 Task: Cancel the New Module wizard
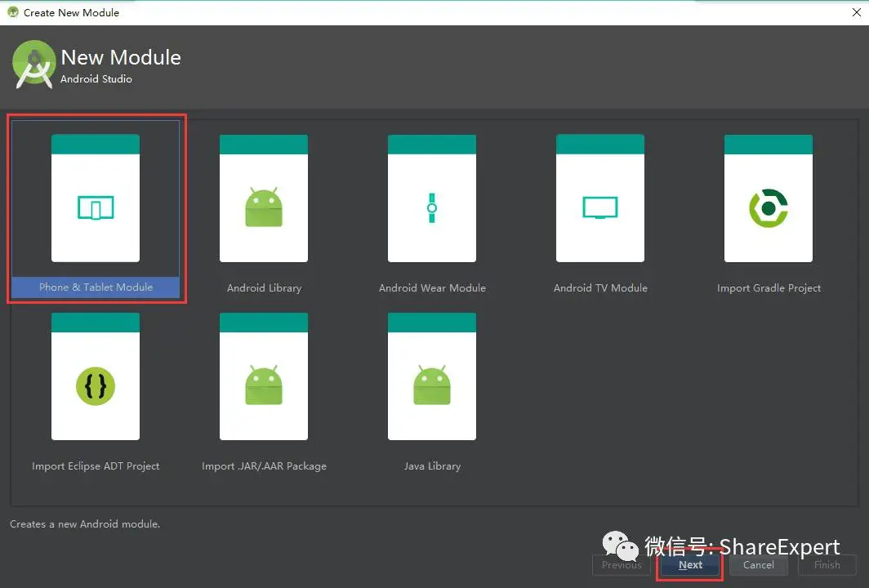(x=758, y=564)
